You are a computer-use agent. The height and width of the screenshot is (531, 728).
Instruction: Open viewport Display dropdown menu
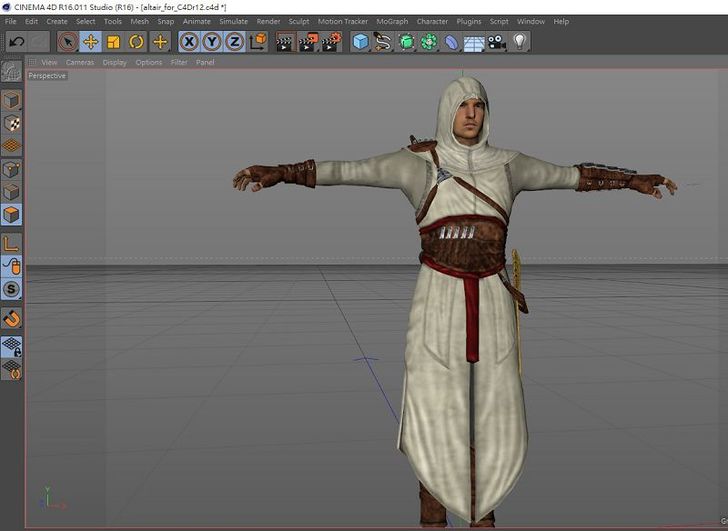pyautogui.click(x=114, y=62)
